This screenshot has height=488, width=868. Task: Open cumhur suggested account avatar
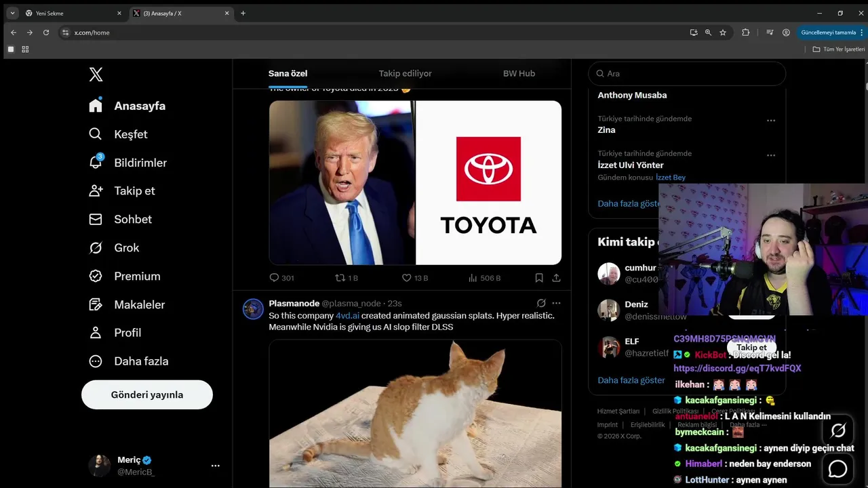[609, 274]
